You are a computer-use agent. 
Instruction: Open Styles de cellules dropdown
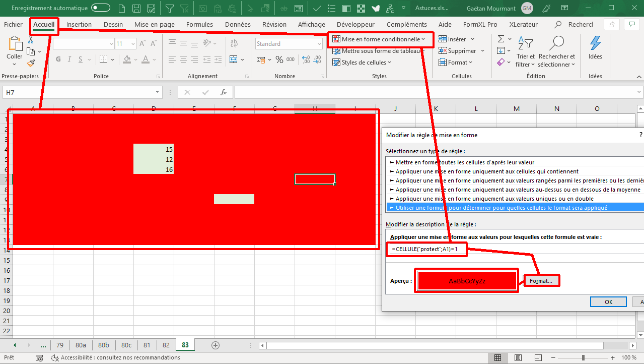coord(362,63)
